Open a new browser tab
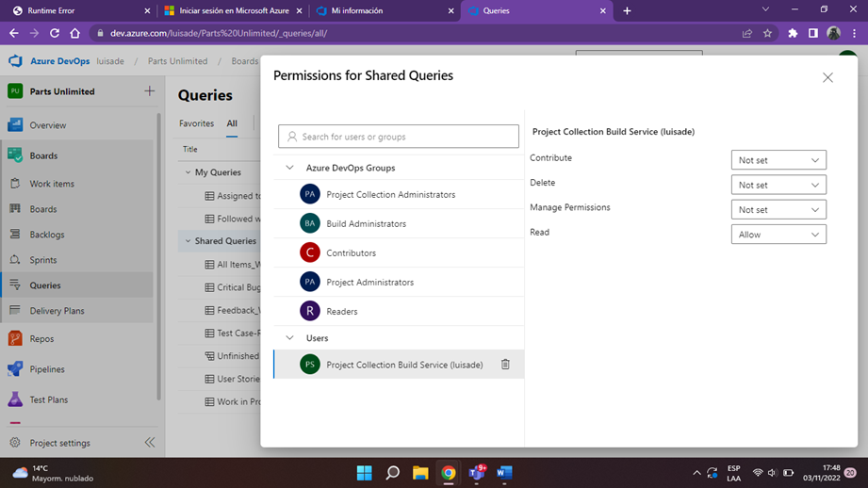The image size is (868, 488). [x=627, y=10]
